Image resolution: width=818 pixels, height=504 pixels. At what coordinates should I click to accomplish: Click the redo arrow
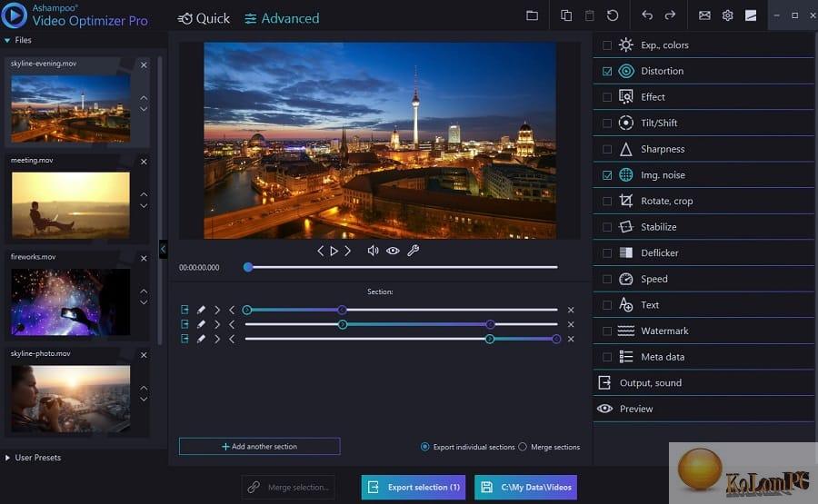coord(670,15)
